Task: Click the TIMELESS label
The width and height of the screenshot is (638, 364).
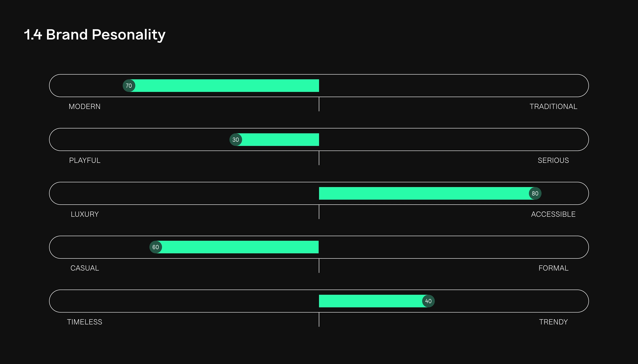Action: point(85,322)
